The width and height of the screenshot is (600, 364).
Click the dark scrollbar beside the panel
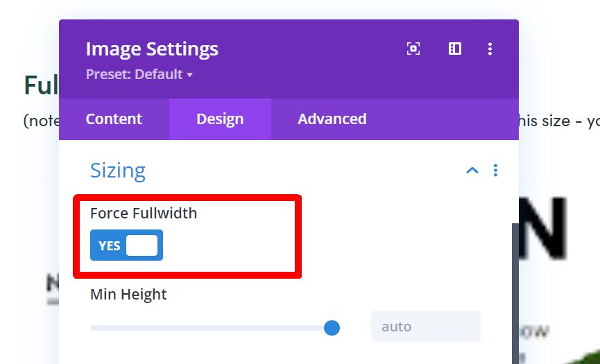pyautogui.click(x=515, y=294)
